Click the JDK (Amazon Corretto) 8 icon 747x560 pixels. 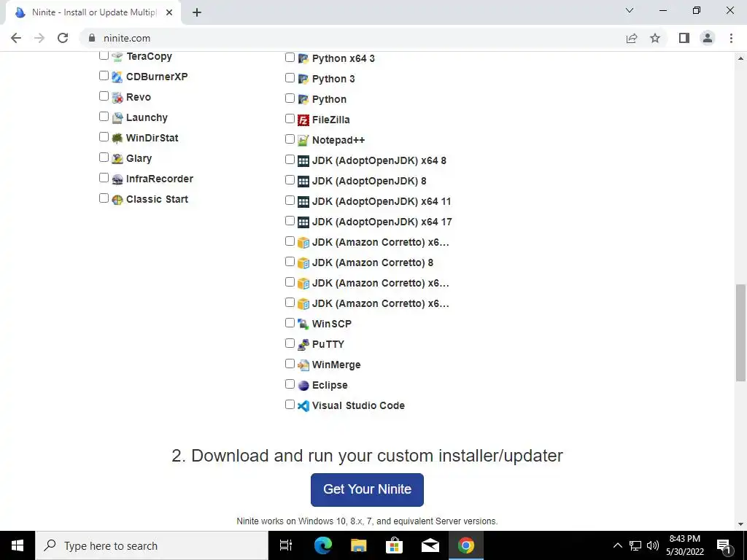[x=303, y=262]
